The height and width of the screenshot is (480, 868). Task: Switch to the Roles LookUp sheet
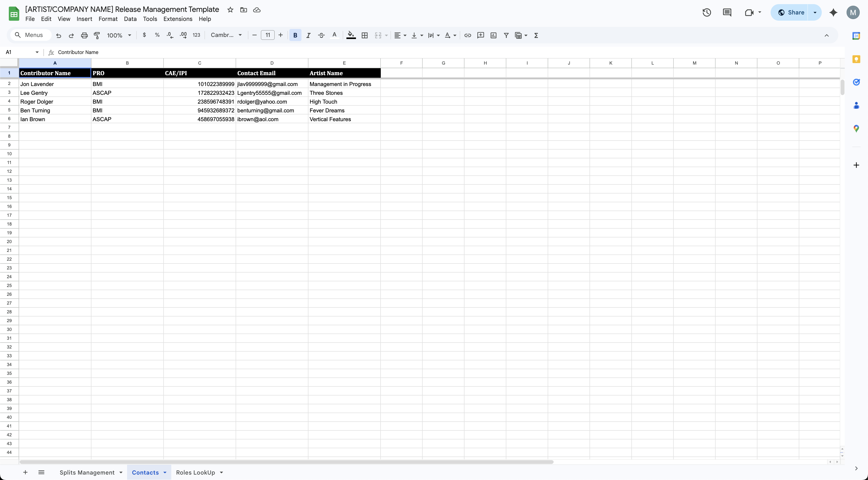pos(196,473)
